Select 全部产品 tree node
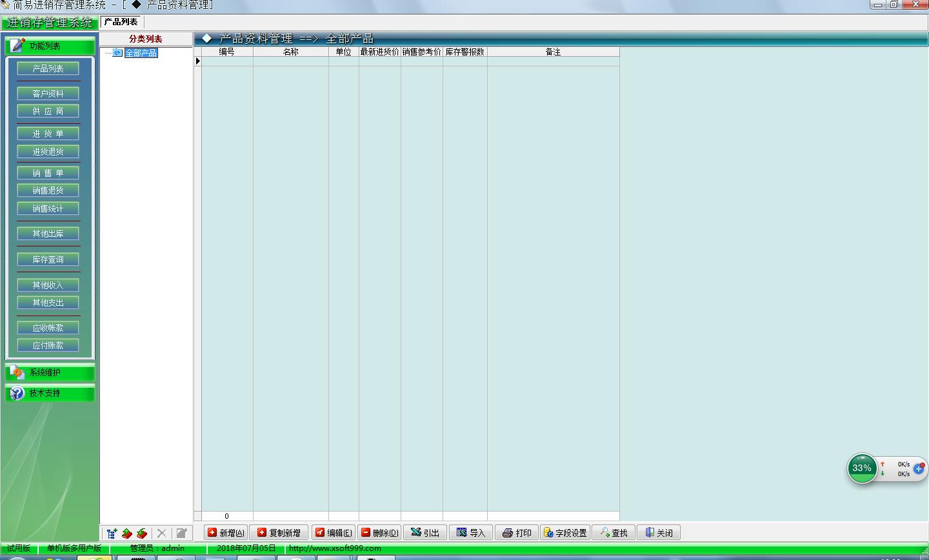 (x=141, y=53)
